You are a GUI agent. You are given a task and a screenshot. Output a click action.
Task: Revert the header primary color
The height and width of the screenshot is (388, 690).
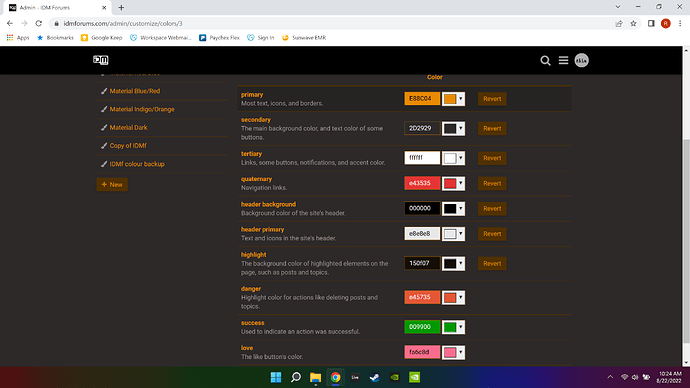pyautogui.click(x=492, y=234)
